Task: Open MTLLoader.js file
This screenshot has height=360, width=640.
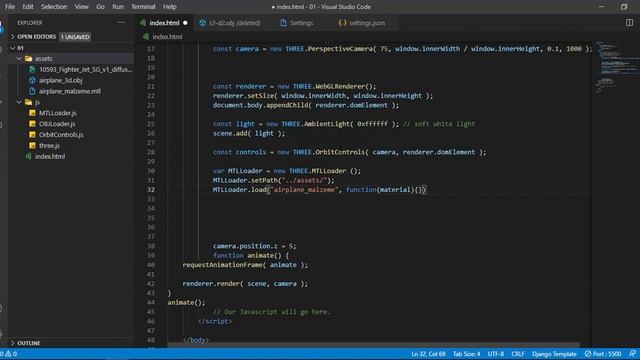Action: 58,113
